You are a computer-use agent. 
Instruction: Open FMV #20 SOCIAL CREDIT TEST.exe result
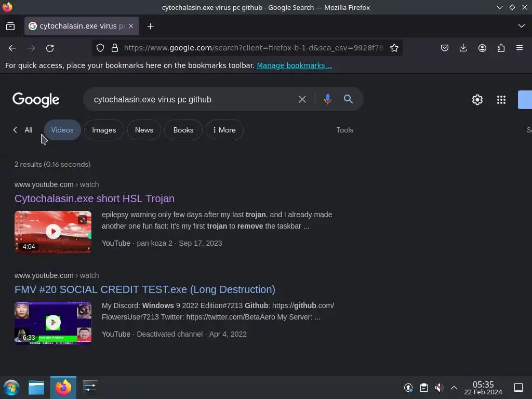tap(145, 289)
